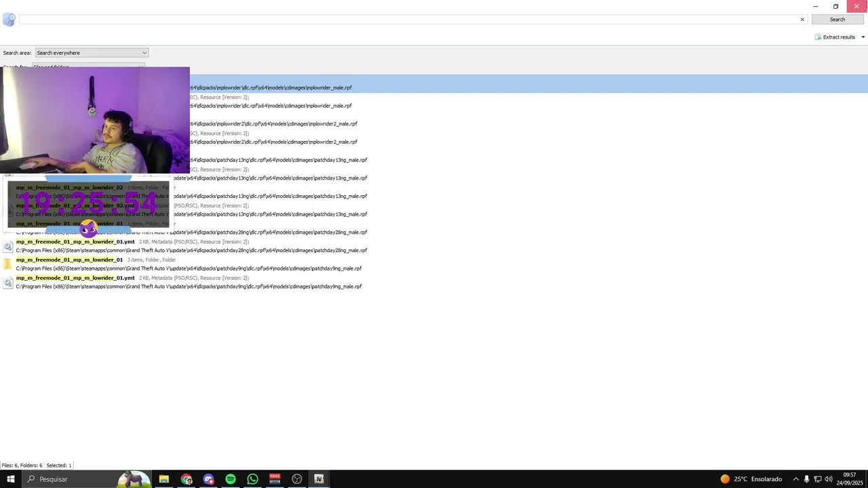Clear the search field with the X
This screenshot has width=868, height=488.
802,20
